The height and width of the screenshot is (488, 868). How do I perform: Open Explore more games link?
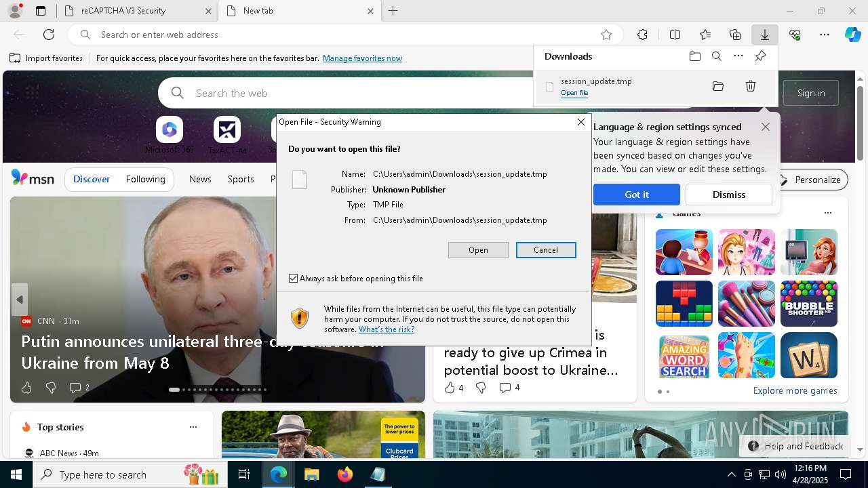pos(795,390)
